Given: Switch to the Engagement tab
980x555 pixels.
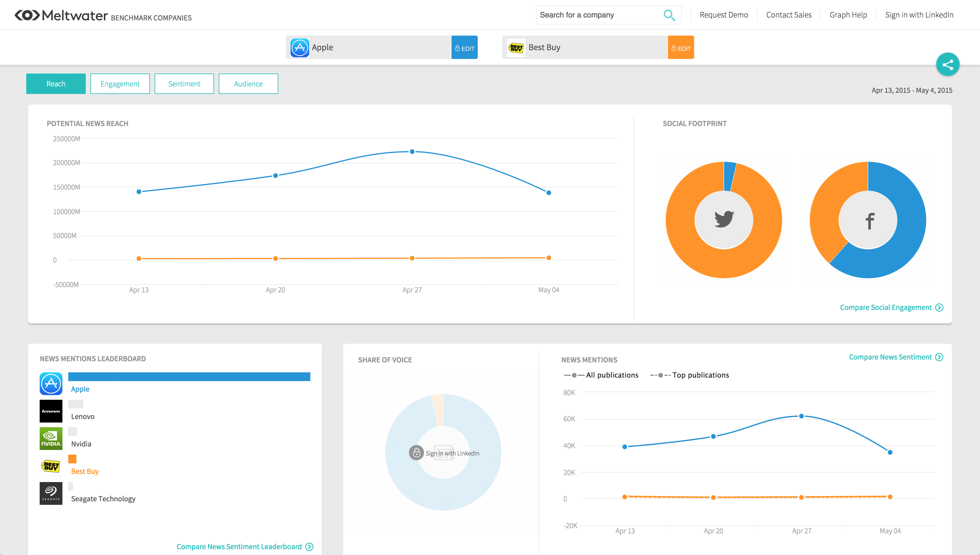Looking at the screenshot, I should [120, 84].
